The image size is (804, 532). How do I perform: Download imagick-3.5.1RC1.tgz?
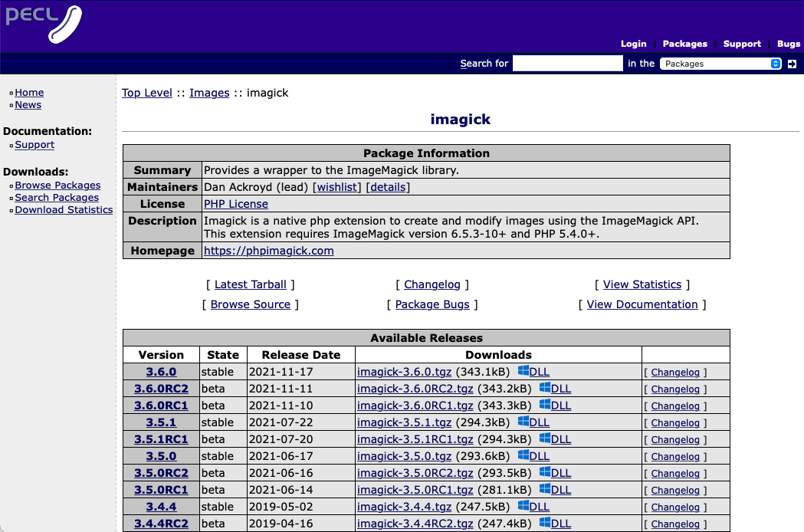415,440
